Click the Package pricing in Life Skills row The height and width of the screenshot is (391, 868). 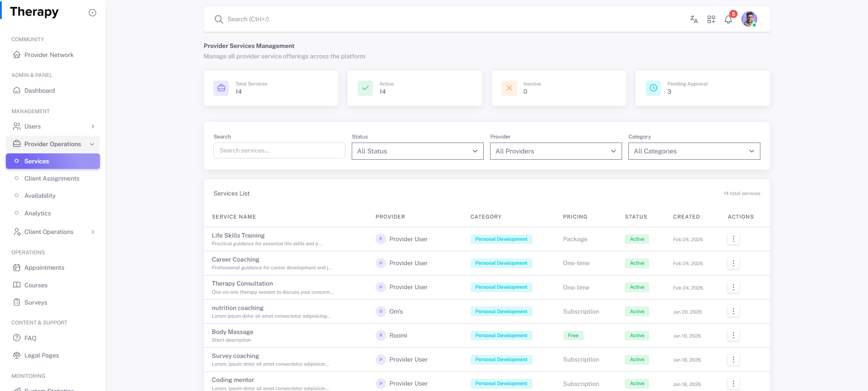(x=575, y=239)
